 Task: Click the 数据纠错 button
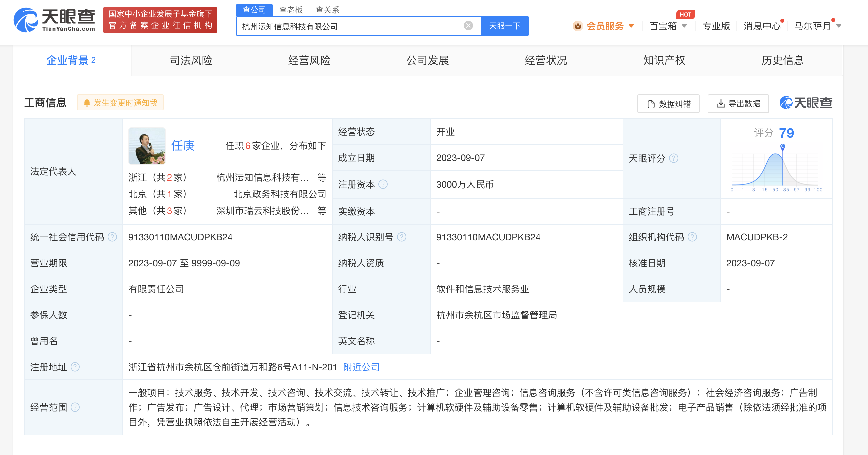(668, 104)
